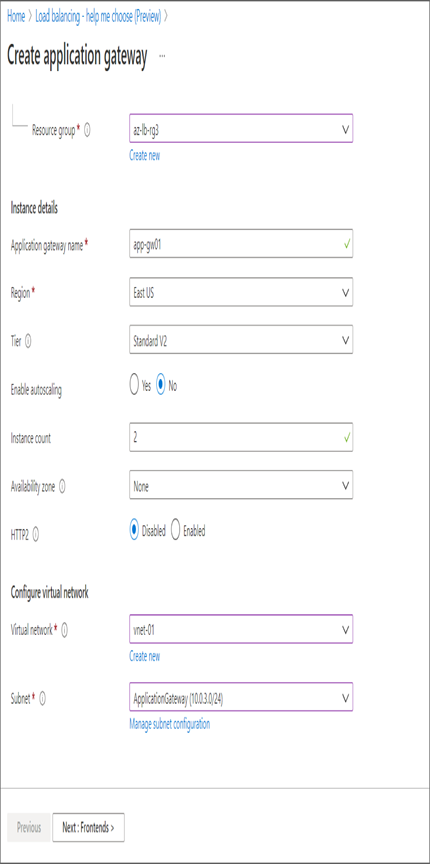Set HTTP2 to Enabled
The height and width of the screenshot is (864, 430).
pyautogui.click(x=175, y=531)
